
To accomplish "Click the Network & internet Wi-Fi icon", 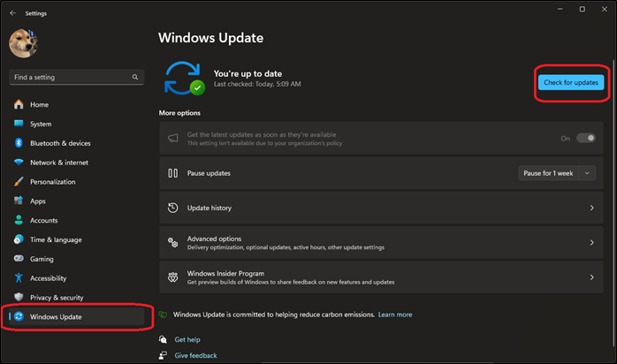I will click(19, 163).
